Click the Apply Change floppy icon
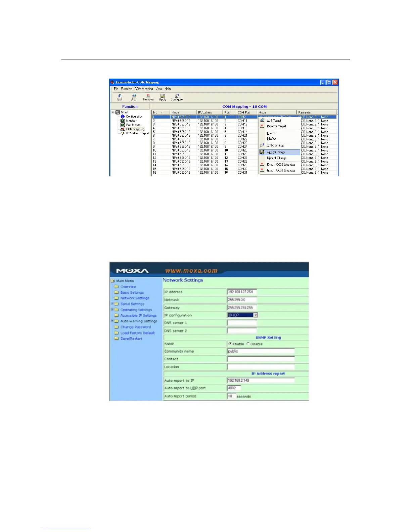 click(262, 152)
